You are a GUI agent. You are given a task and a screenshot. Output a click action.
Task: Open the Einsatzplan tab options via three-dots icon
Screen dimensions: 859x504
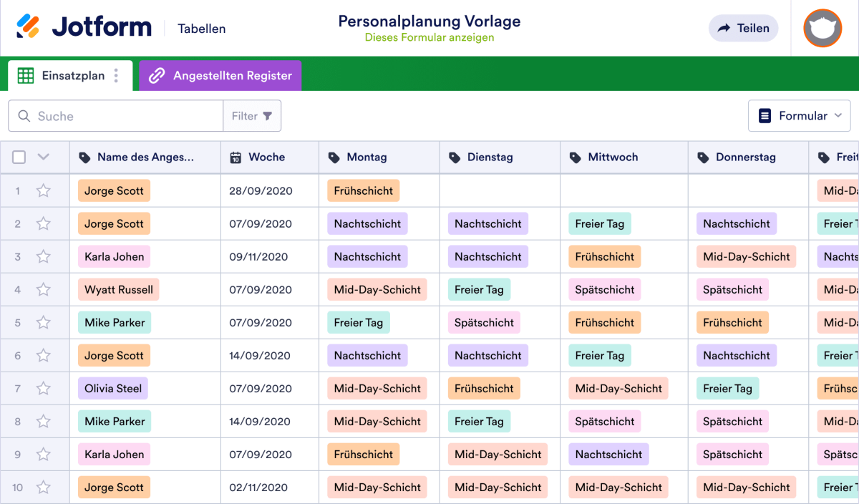(117, 75)
